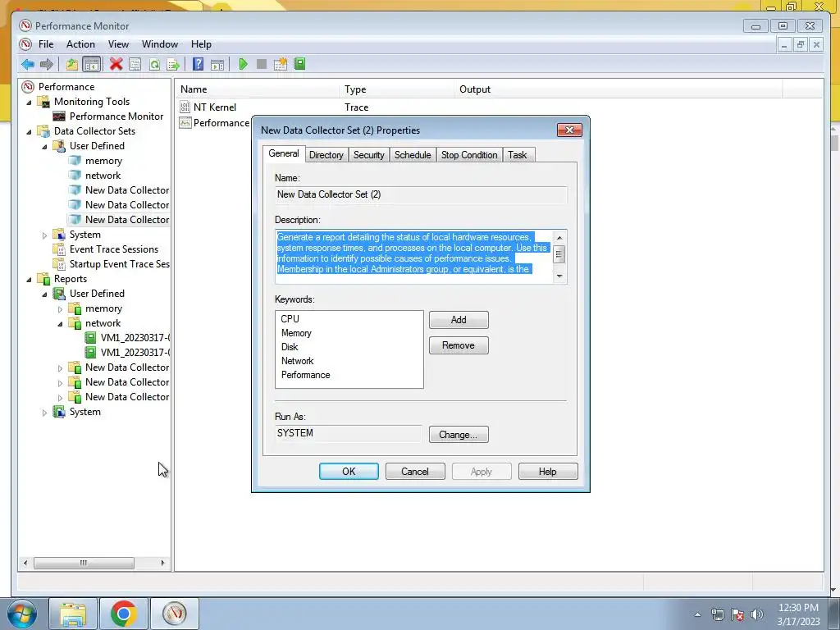This screenshot has width=840, height=630.
Task: Open the Windows Start menu
Action: click(x=22, y=614)
